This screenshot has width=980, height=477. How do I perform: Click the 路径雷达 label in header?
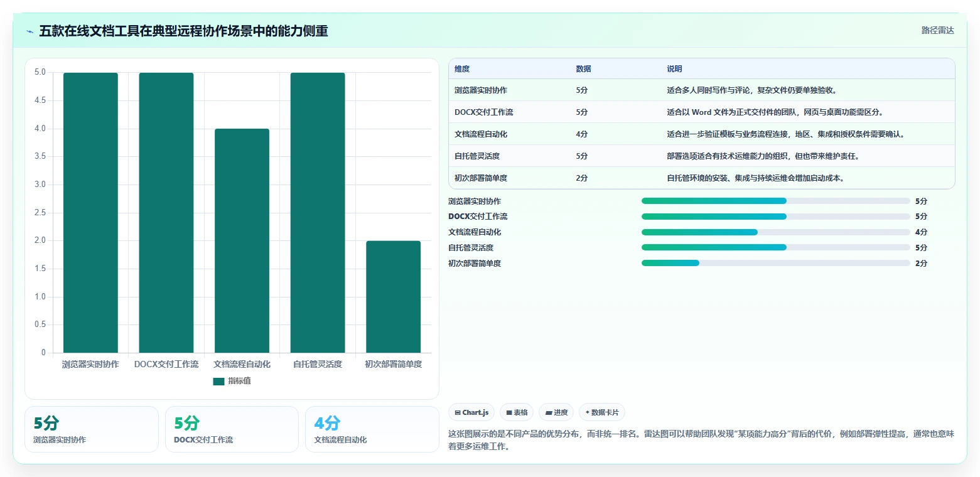tap(937, 30)
